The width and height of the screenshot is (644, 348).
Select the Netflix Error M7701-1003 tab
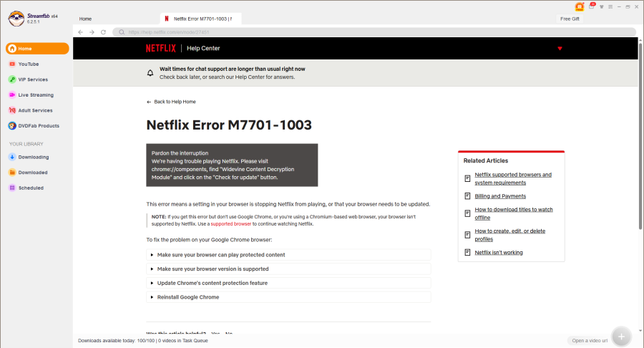pos(203,19)
